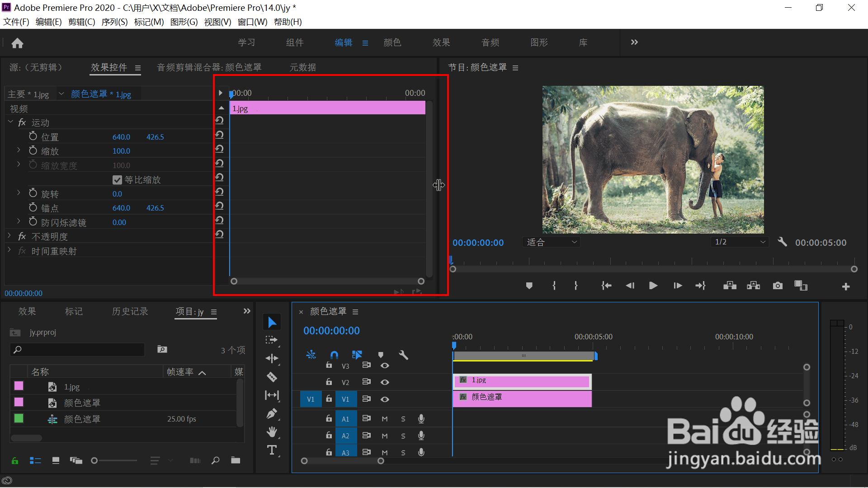The image size is (868, 488).
Task: Click the Add Marker button in monitor
Action: (529, 286)
